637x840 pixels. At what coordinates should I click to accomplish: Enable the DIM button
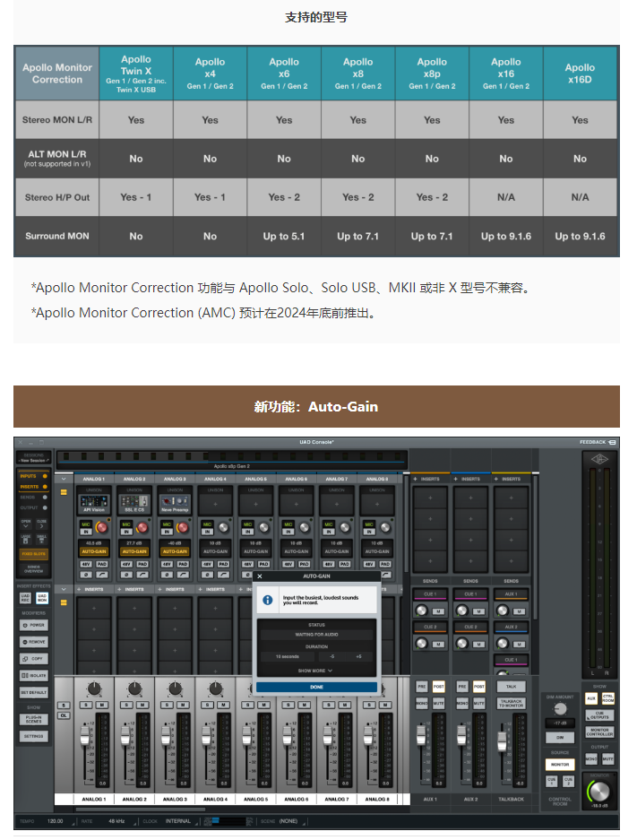coord(560,738)
